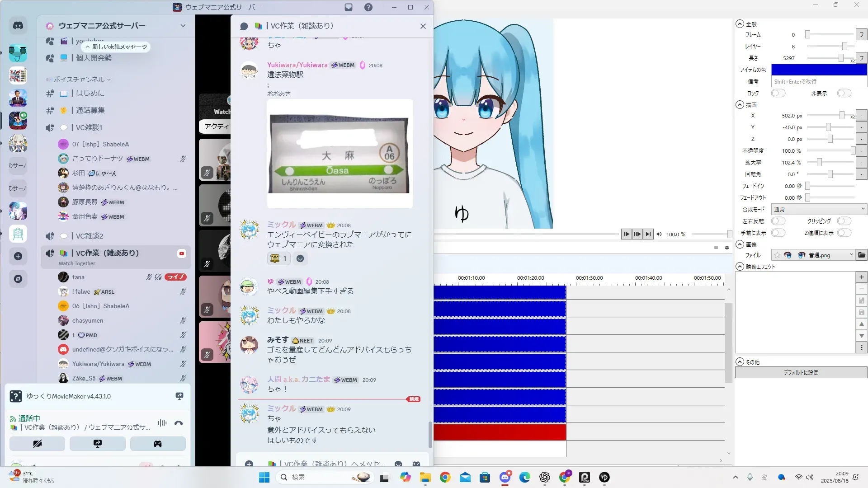The image size is (868, 488).
Task: Start an activity with the gamepad button
Action: [x=158, y=444]
